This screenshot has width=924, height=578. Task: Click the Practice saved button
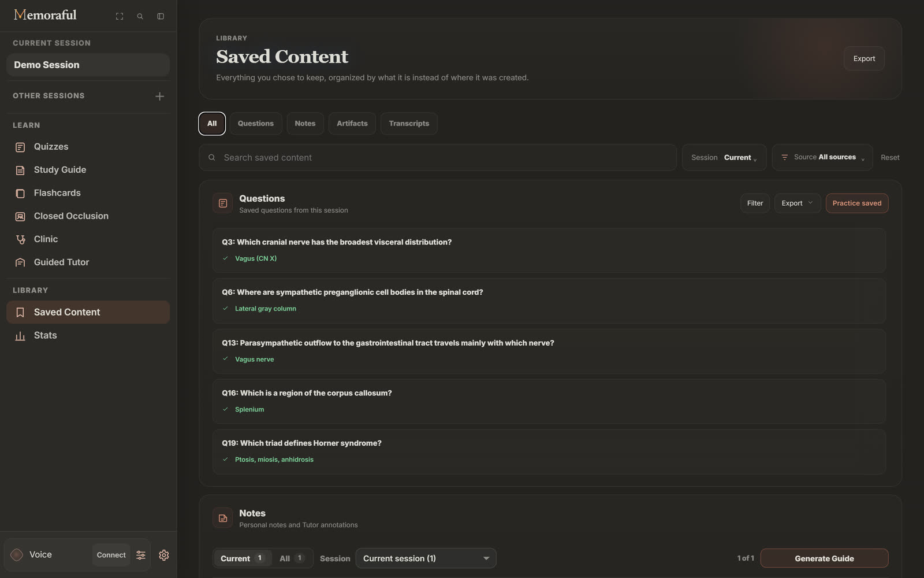tap(857, 203)
